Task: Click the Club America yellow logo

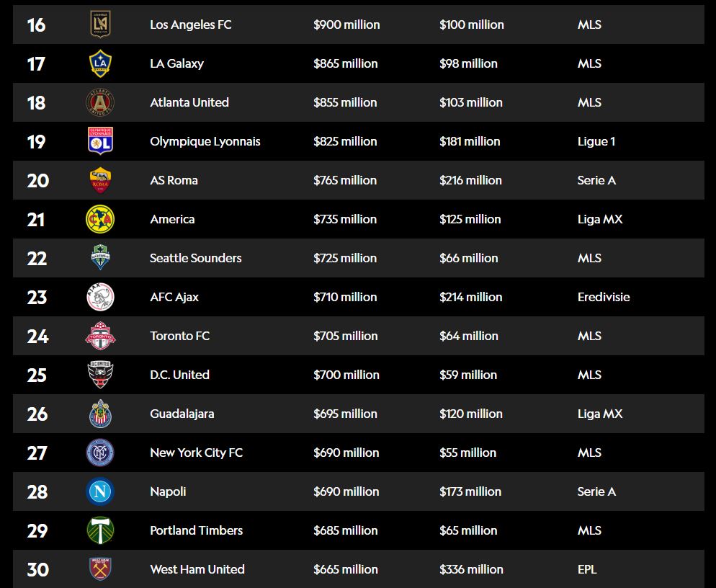Action: click(100, 219)
